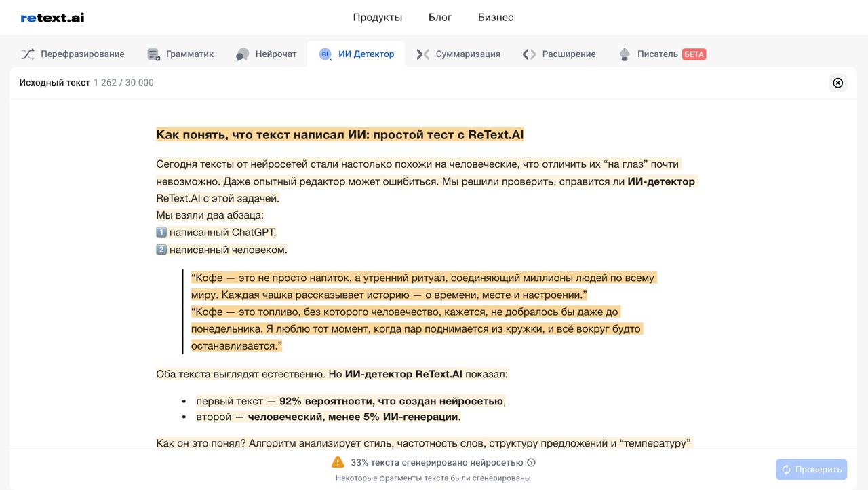
Task: Click the Писатель pen nib icon
Action: click(625, 54)
